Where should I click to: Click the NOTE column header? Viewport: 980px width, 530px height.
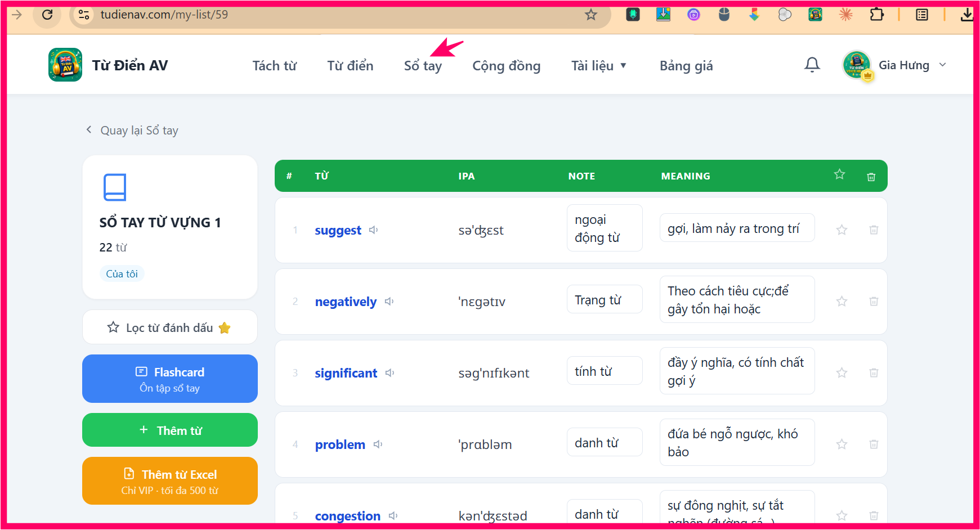[581, 176]
